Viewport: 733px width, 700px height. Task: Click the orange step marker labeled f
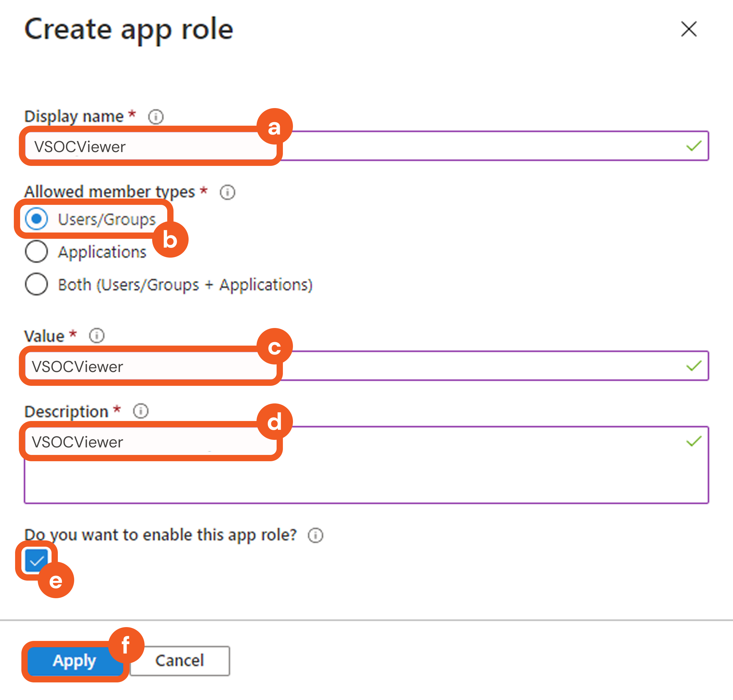pos(126,645)
